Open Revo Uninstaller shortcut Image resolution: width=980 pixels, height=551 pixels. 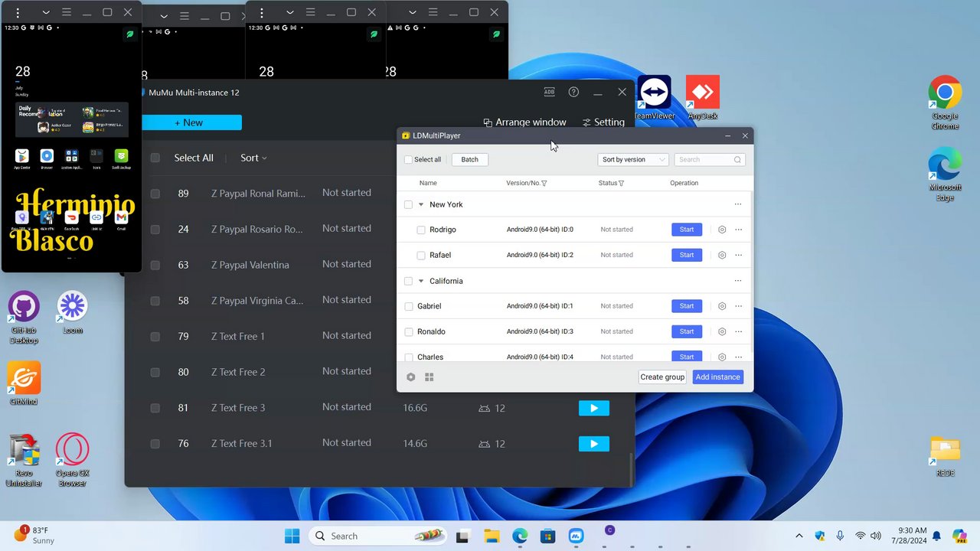(x=24, y=461)
